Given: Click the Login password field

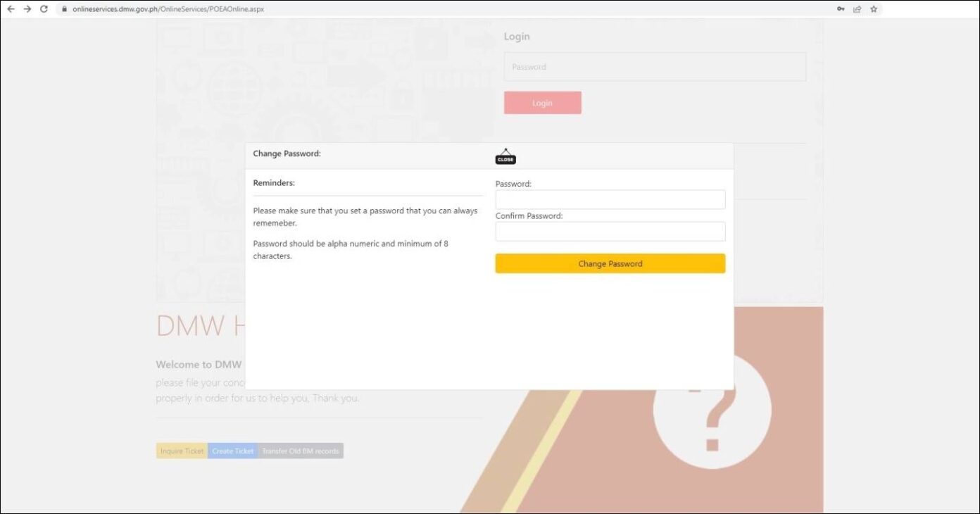Looking at the screenshot, I should point(655,67).
